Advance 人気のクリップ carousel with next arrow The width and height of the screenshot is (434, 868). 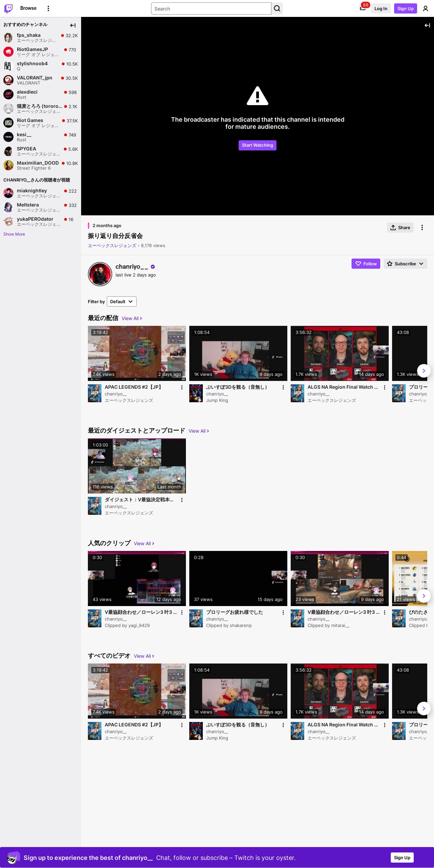tap(424, 596)
